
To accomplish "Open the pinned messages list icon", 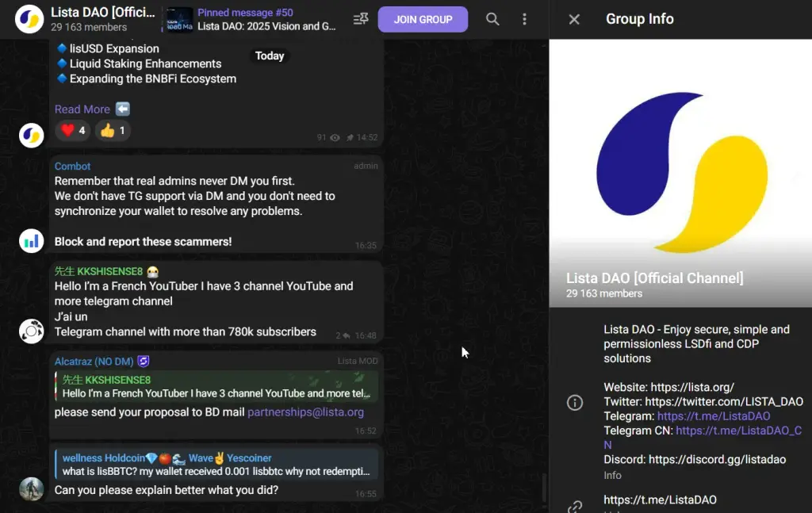I will pos(361,19).
